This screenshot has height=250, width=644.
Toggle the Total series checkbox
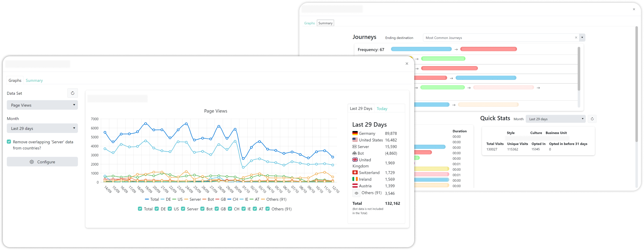[x=140, y=209]
